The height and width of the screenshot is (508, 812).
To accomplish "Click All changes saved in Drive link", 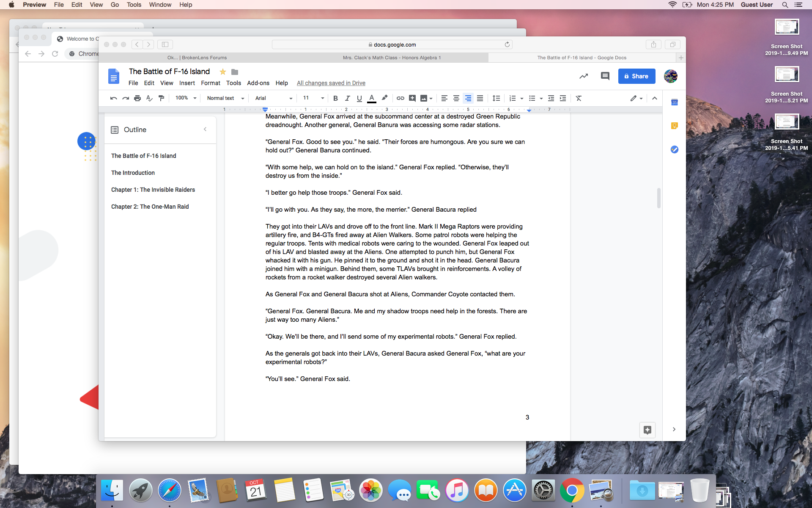I will tap(331, 83).
